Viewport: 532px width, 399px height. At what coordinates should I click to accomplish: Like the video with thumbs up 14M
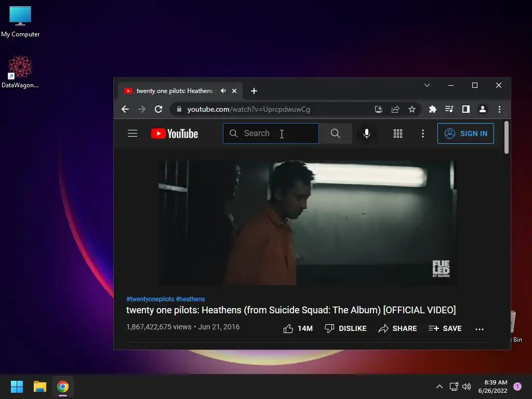tap(298, 328)
